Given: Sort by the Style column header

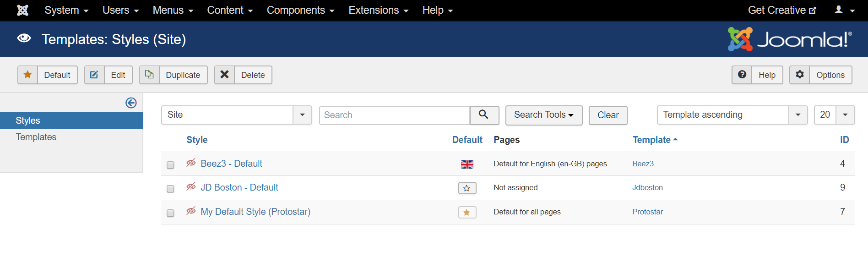Looking at the screenshot, I should pyautogui.click(x=197, y=140).
